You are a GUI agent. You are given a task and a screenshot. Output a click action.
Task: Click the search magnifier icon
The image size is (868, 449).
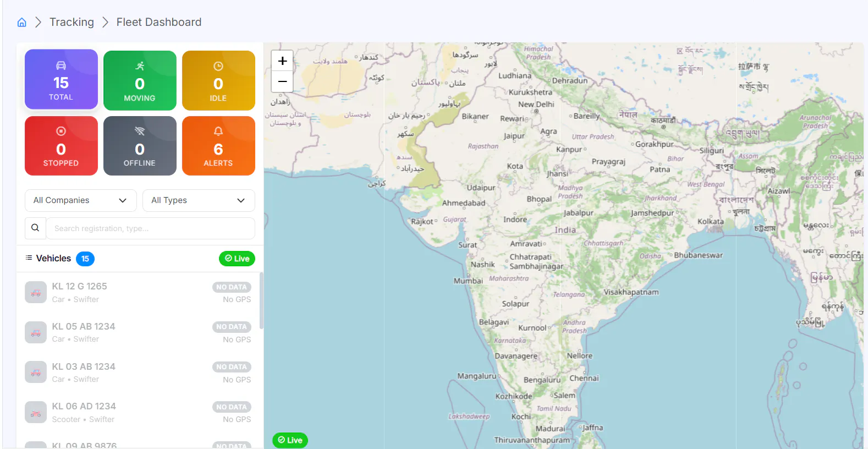[x=35, y=228]
